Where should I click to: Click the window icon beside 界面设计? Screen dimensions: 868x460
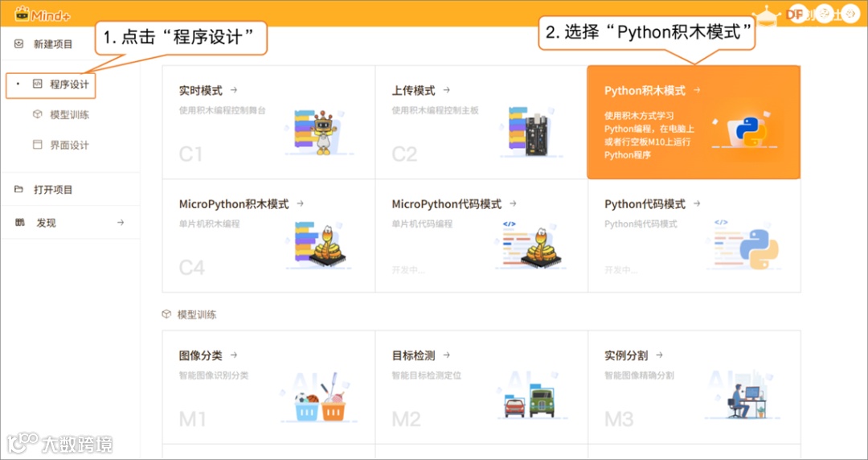click(x=37, y=145)
